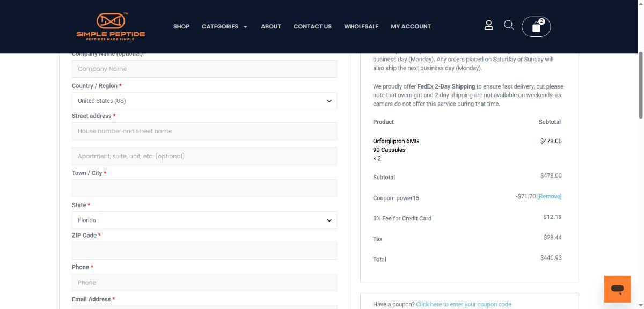
Task: Open the shopping cart icon
Action: pos(536,27)
